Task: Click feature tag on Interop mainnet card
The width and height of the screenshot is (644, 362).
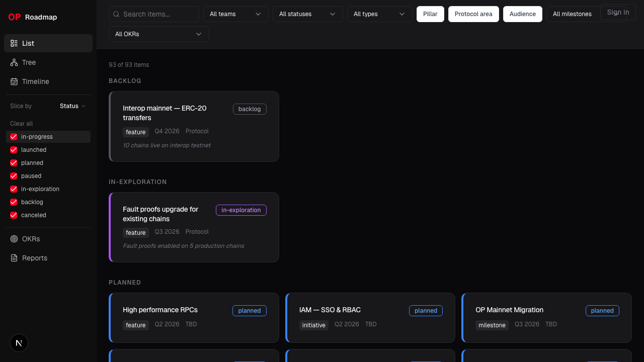Action: (136, 132)
